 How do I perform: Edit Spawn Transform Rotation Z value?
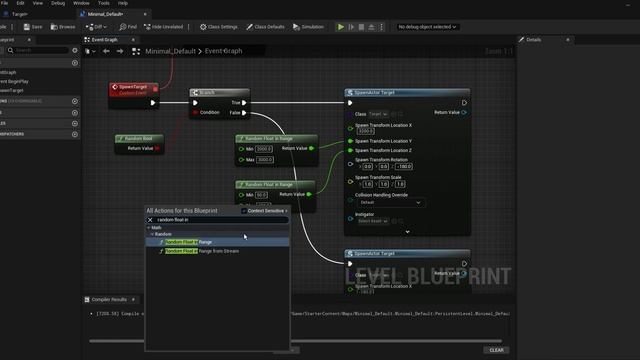[x=404, y=167]
